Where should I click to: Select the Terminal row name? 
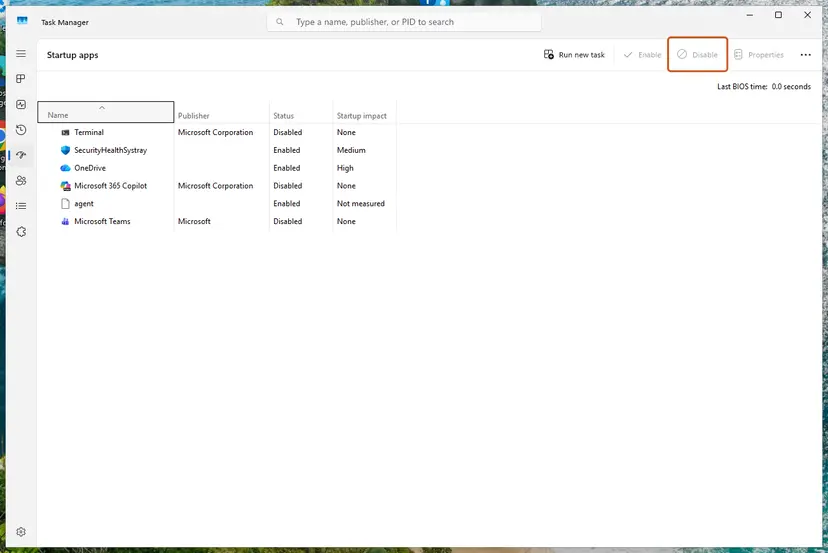click(x=89, y=133)
